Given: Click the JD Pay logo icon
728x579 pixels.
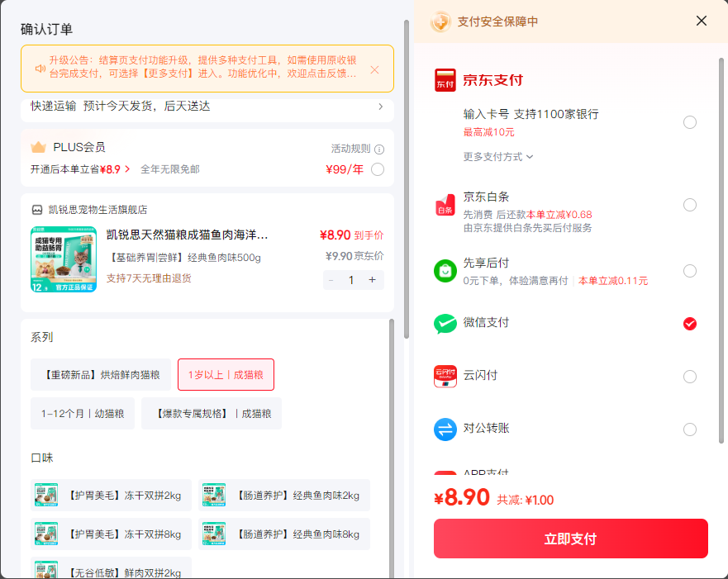Looking at the screenshot, I should (x=445, y=80).
